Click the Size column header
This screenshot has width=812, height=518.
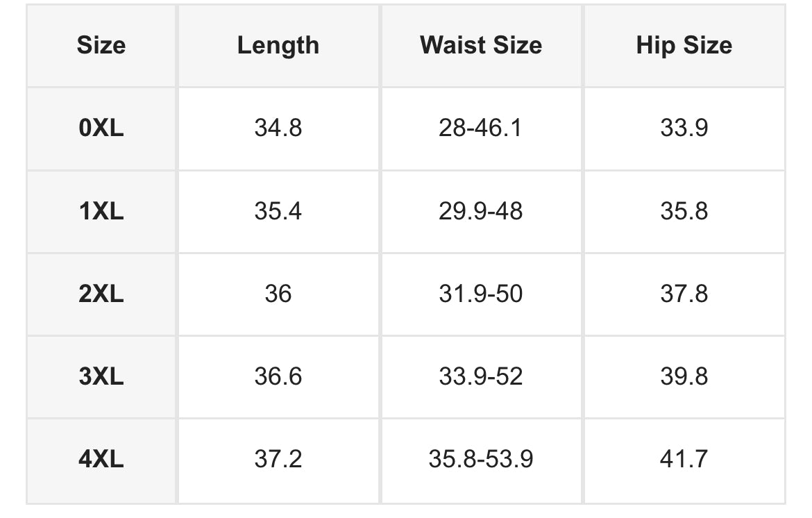tap(101, 45)
